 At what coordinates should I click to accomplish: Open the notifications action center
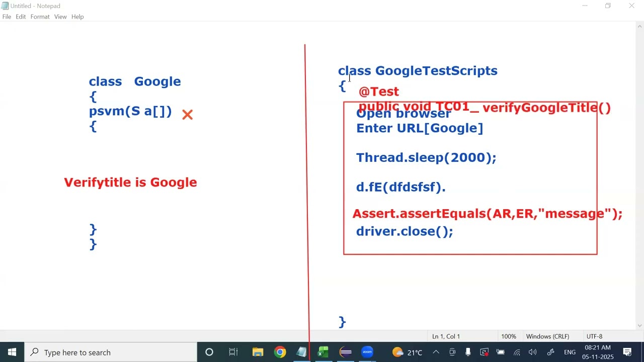pyautogui.click(x=627, y=352)
